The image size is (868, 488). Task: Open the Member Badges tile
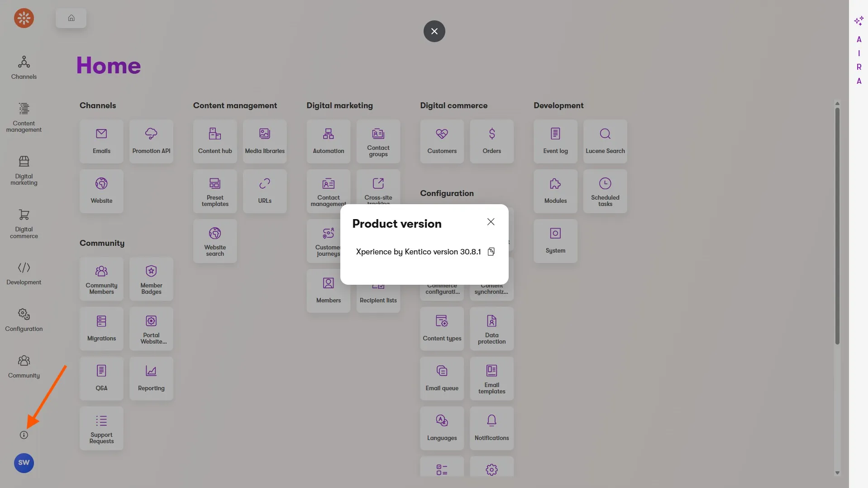(x=151, y=279)
